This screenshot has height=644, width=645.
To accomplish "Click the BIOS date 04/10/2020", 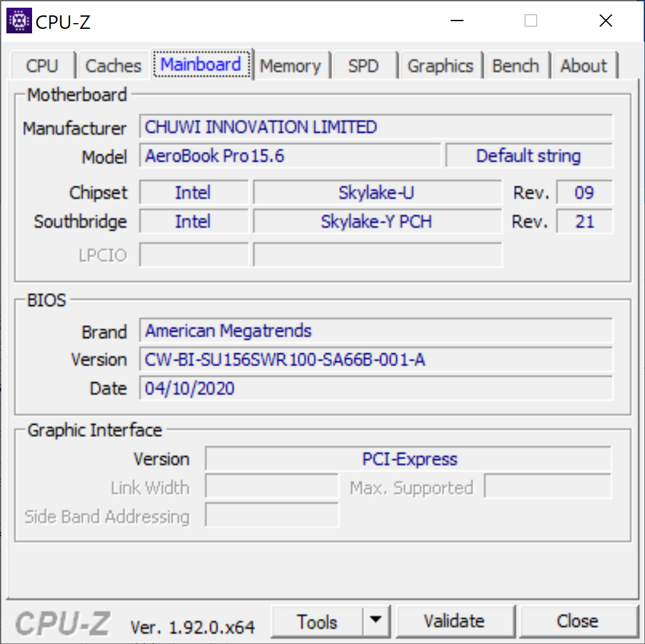I will pyautogui.click(x=376, y=388).
